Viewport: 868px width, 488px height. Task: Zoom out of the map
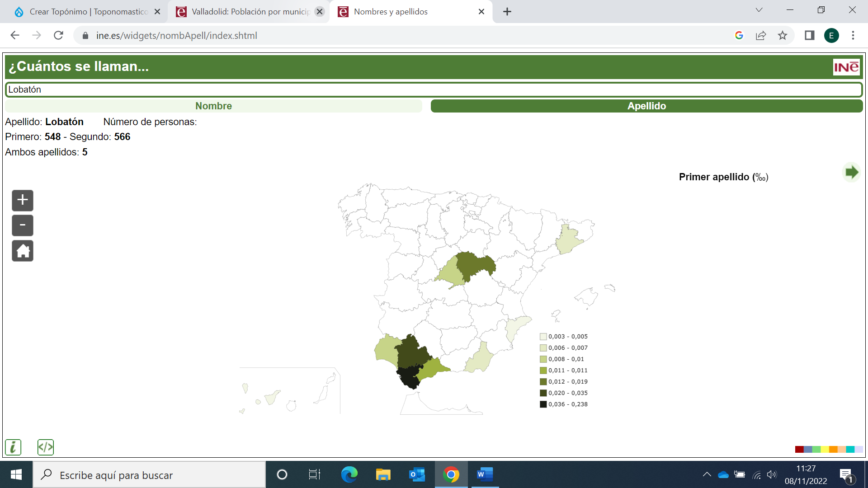[x=23, y=225]
